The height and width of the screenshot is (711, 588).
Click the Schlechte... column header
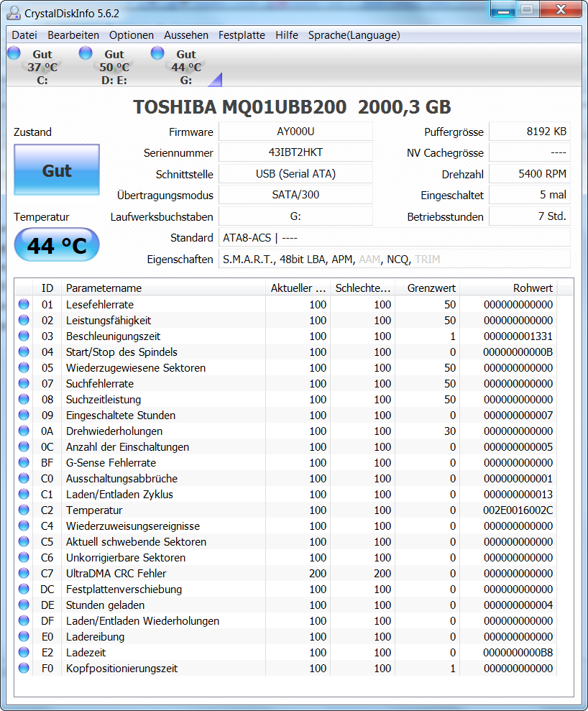point(363,288)
